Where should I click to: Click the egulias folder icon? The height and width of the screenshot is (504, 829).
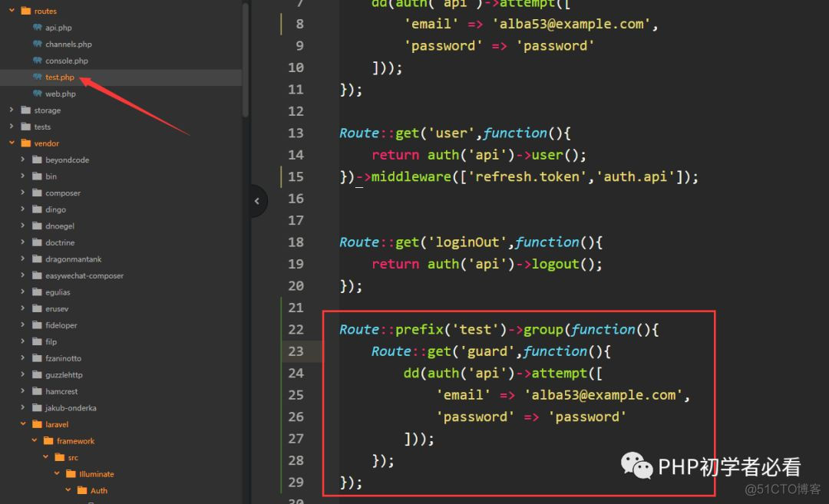coord(37,292)
